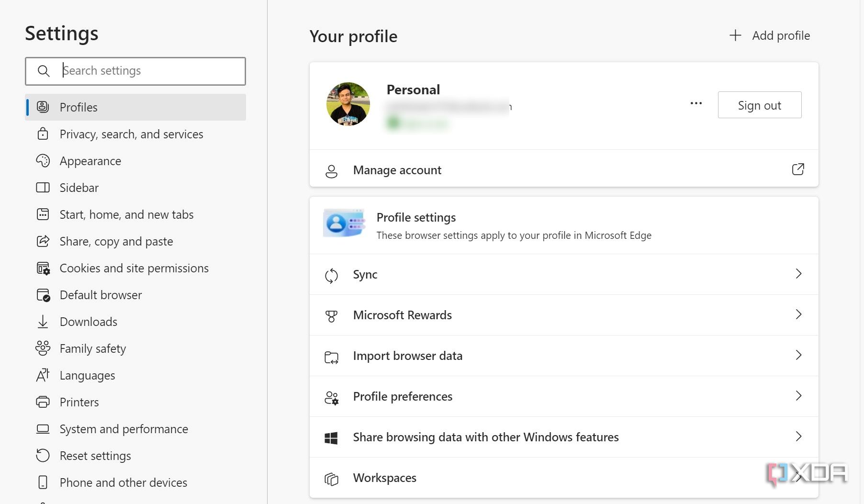Click the Languages icon
The width and height of the screenshot is (864, 504).
(x=43, y=375)
